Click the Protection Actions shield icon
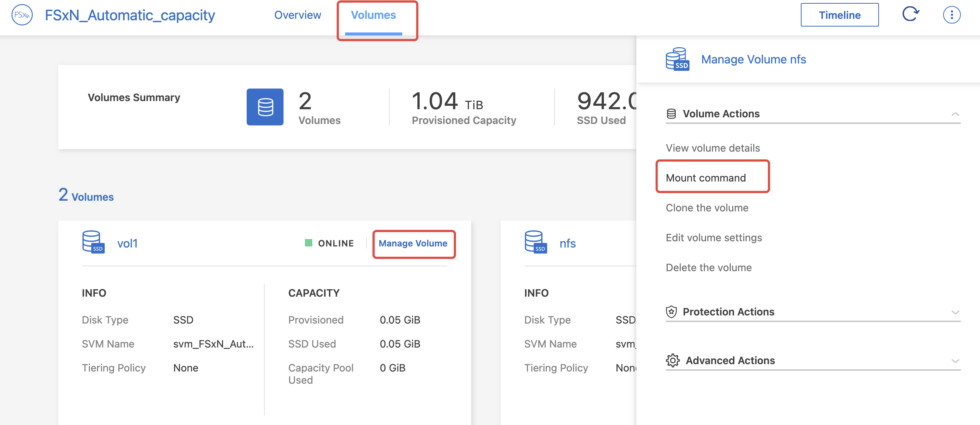Screen dimensions: 980x425 tap(671, 311)
